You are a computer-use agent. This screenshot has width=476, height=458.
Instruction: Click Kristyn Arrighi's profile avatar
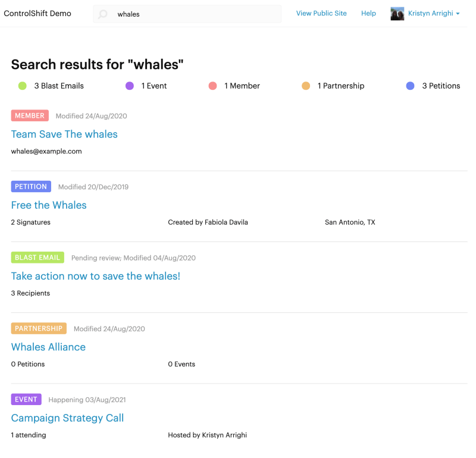coord(397,14)
